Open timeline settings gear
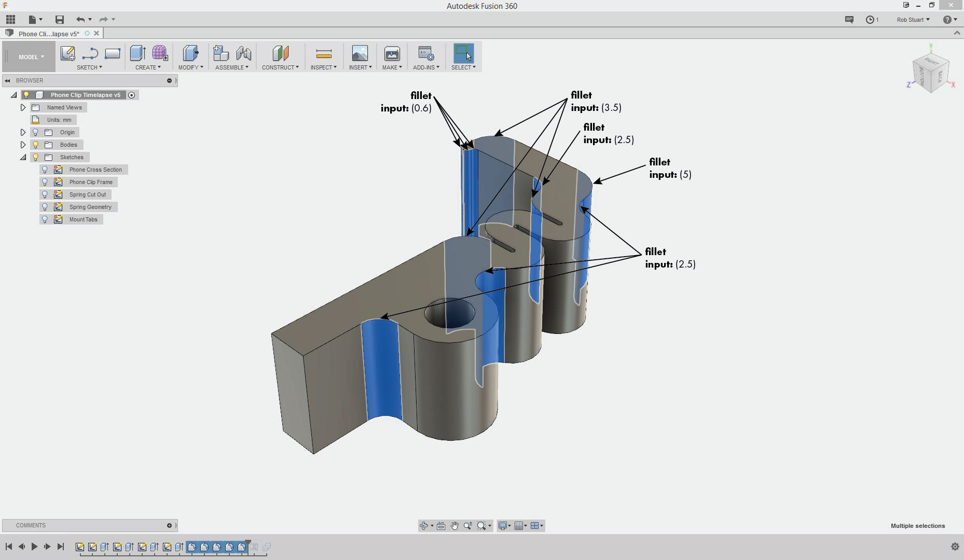This screenshot has height=560, width=964. (x=955, y=547)
